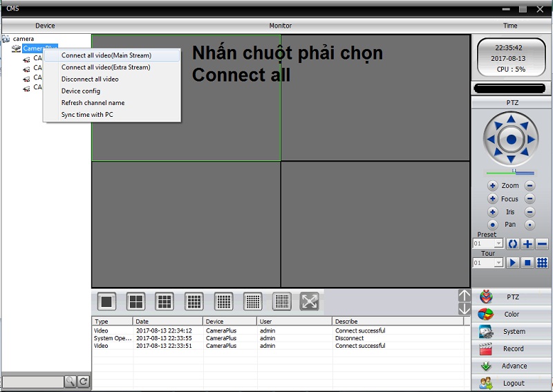Switch to four-window view layout
553x392 pixels.
click(x=135, y=301)
